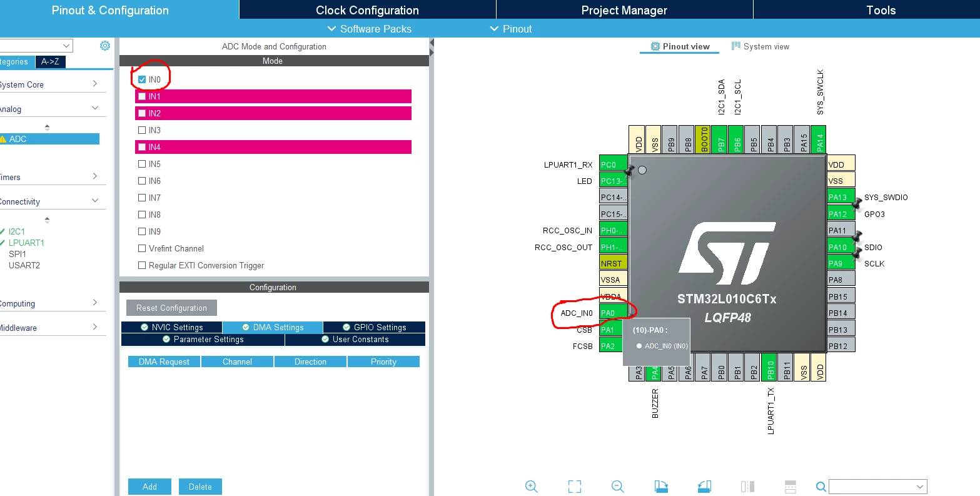
Task: Uncheck the IN0 channel checkbox
Action: (142, 79)
